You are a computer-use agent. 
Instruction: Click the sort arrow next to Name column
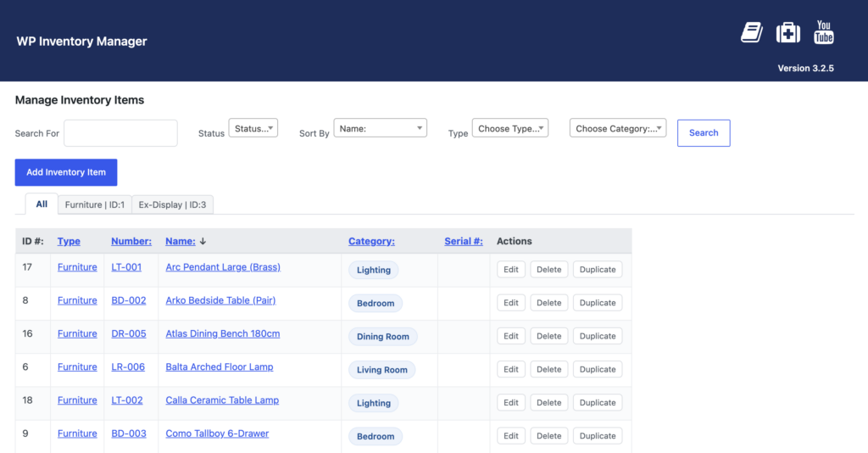pos(203,241)
